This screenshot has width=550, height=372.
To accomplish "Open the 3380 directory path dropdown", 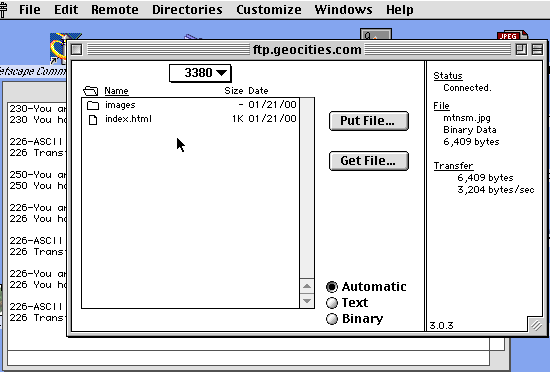I will 200,73.
